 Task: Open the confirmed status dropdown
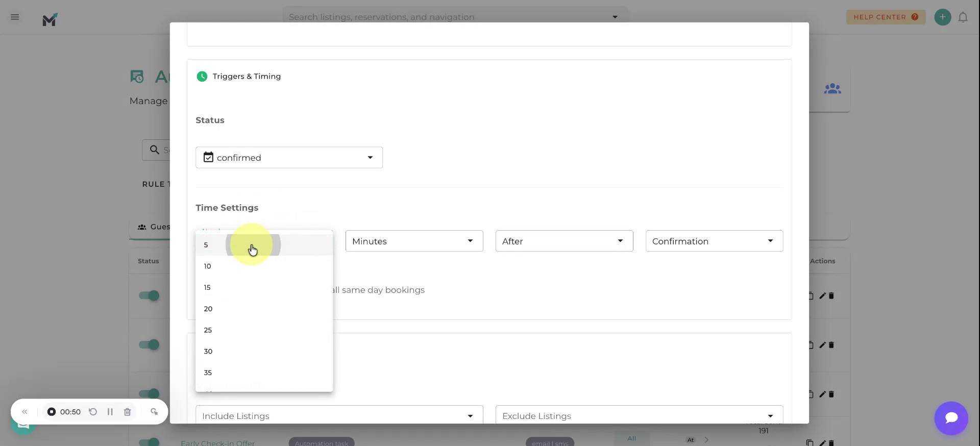pos(289,158)
